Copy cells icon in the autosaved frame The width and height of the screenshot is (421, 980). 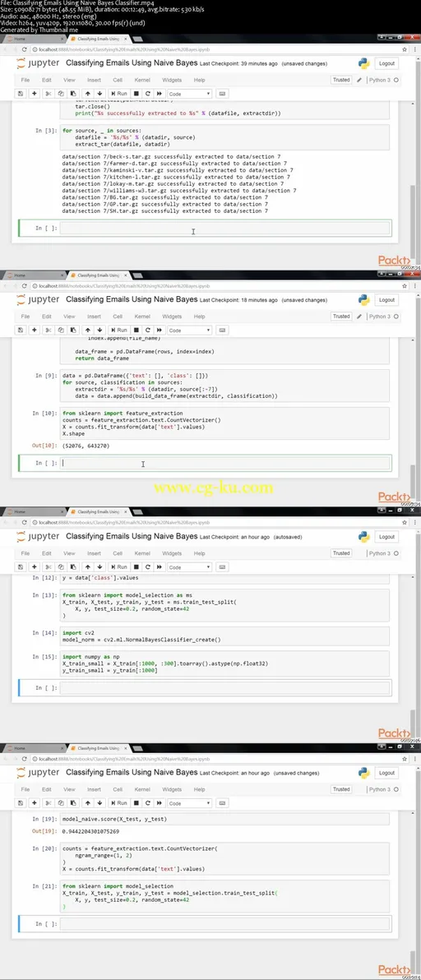pos(61,567)
